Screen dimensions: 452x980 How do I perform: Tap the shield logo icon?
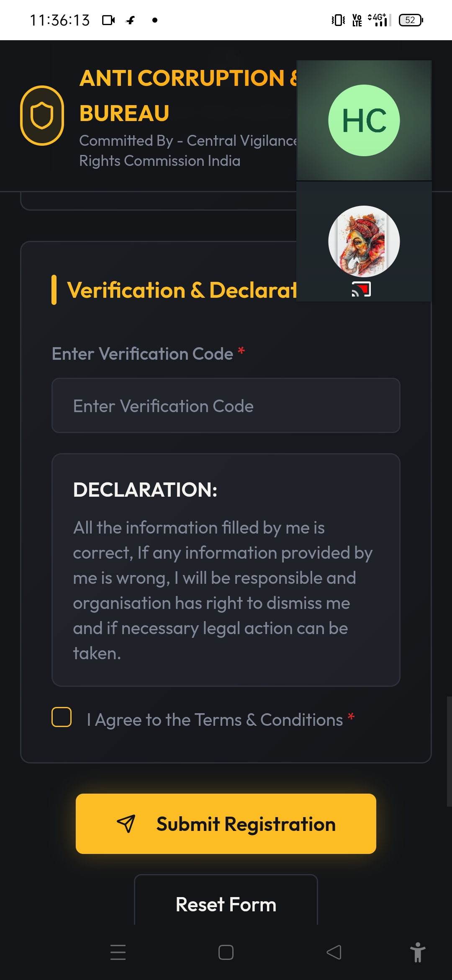[x=42, y=116]
